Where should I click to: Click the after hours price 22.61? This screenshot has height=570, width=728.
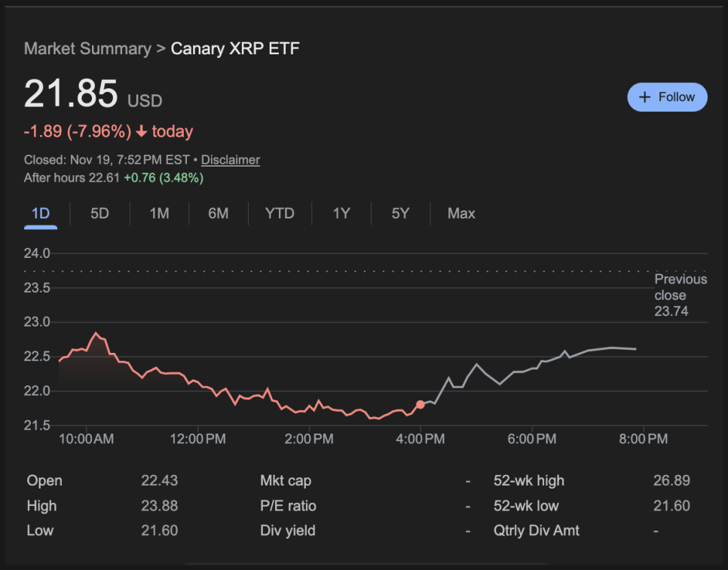point(104,178)
